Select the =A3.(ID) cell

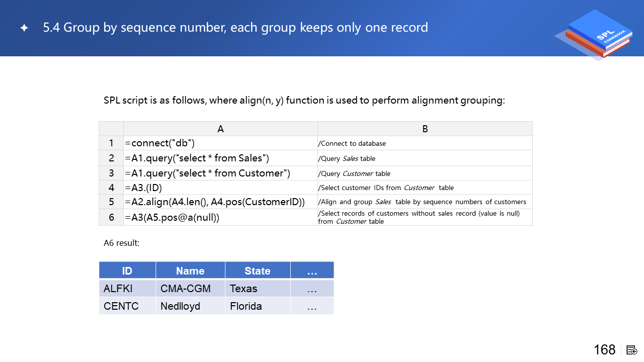[x=220, y=188]
